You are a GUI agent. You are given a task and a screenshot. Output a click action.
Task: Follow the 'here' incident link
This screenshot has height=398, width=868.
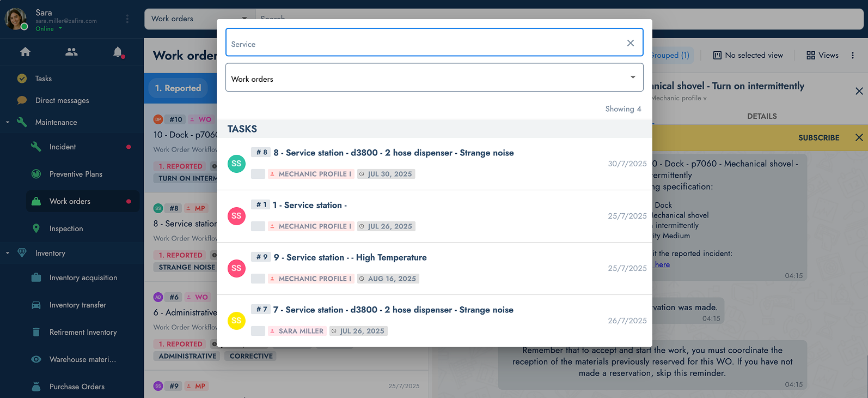(x=662, y=264)
